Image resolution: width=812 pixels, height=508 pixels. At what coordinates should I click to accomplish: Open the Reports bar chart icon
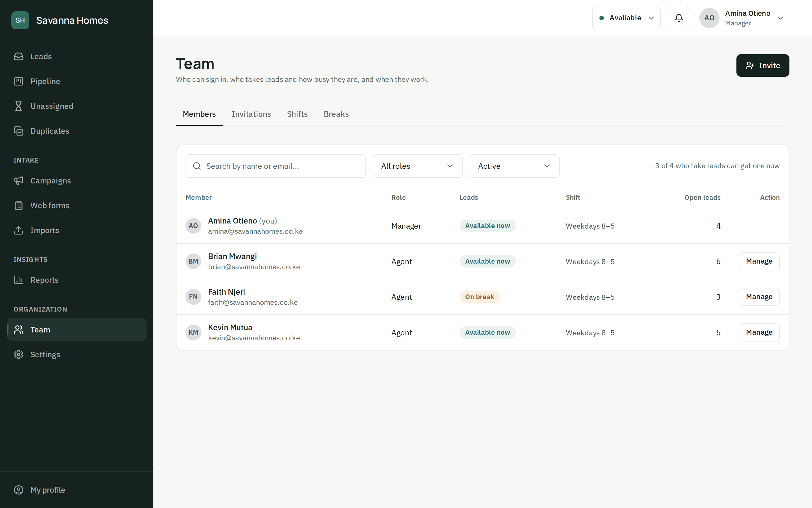[18, 280]
